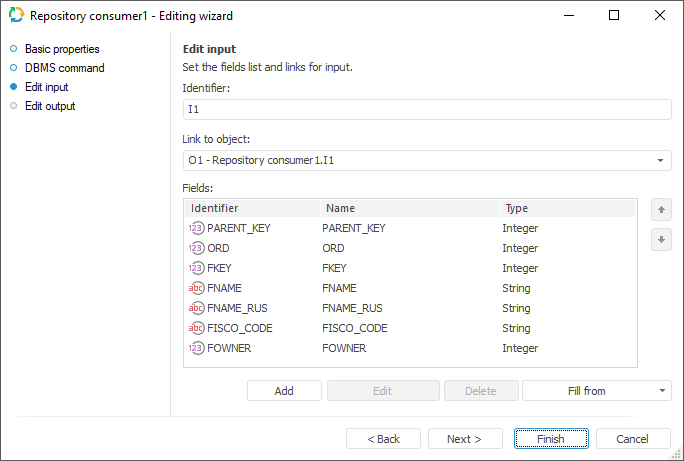Select the DBMS command wizard step
The height and width of the screenshot is (461, 684).
(64, 68)
